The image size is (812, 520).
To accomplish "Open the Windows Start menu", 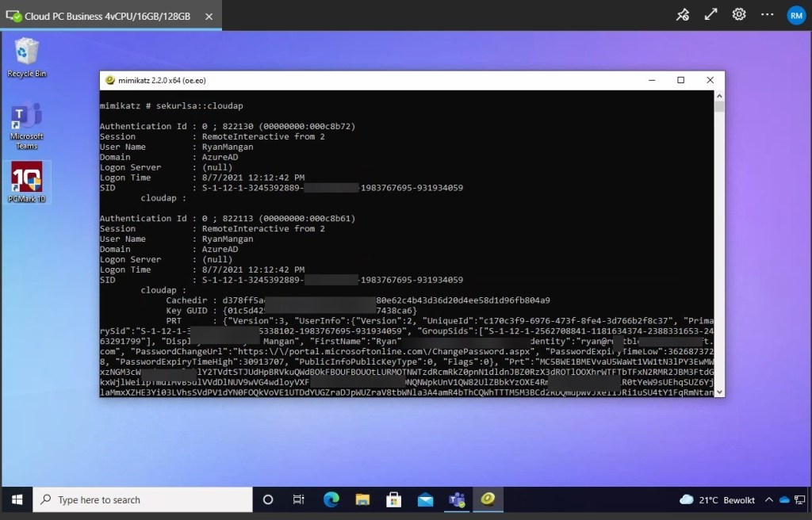I will [x=17, y=500].
